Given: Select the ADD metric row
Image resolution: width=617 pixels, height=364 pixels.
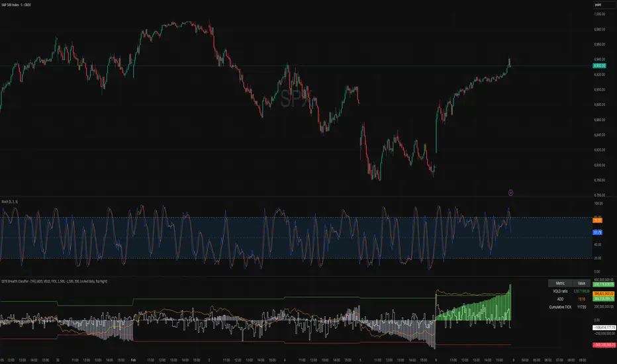Looking at the screenshot, I should [x=569, y=299].
